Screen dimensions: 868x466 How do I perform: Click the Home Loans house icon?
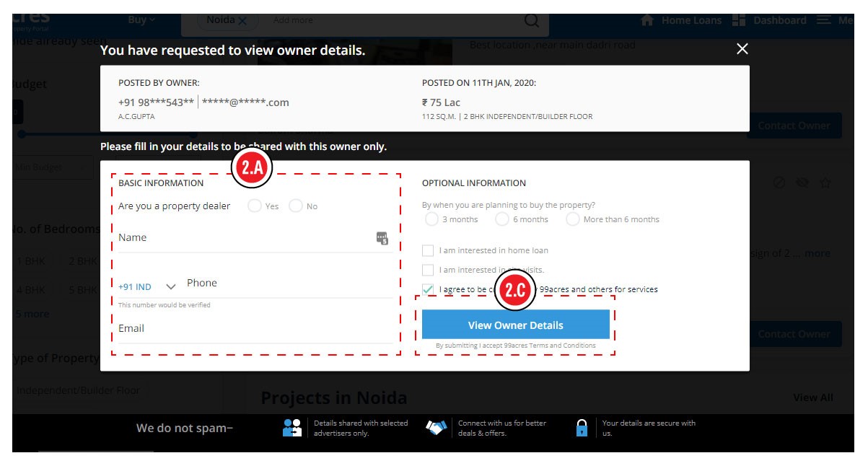(x=647, y=21)
